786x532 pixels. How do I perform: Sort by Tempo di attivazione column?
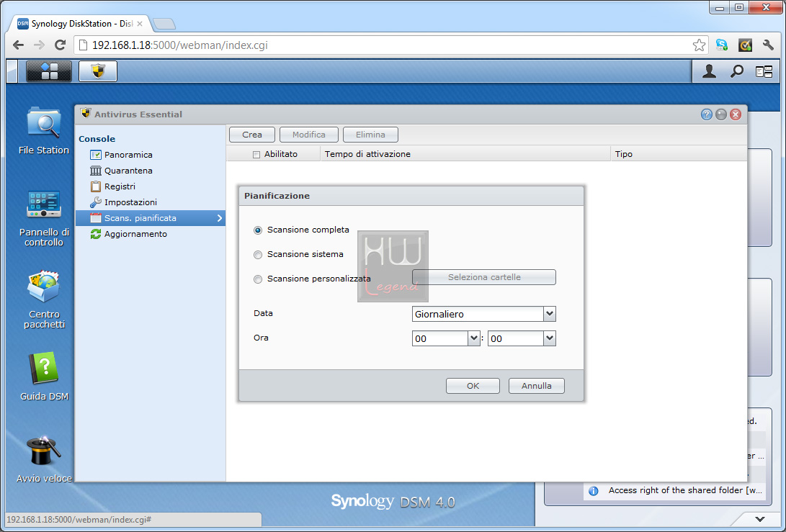(x=465, y=154)
